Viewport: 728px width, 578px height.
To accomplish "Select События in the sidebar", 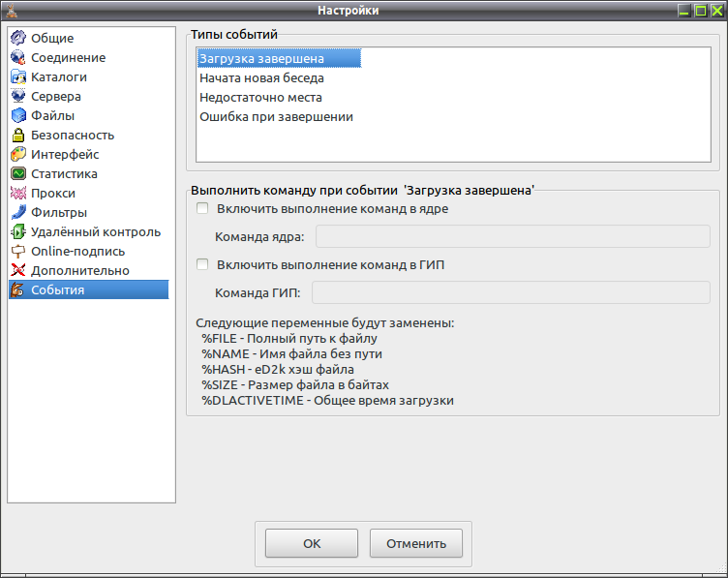I will pos(89,289).
